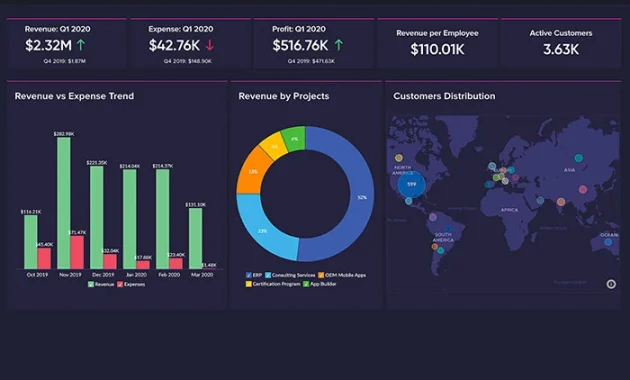The width and height of the screenshot is (630, 380).
Task: Click the AFRICA label on the map
Action: (509, 210)
